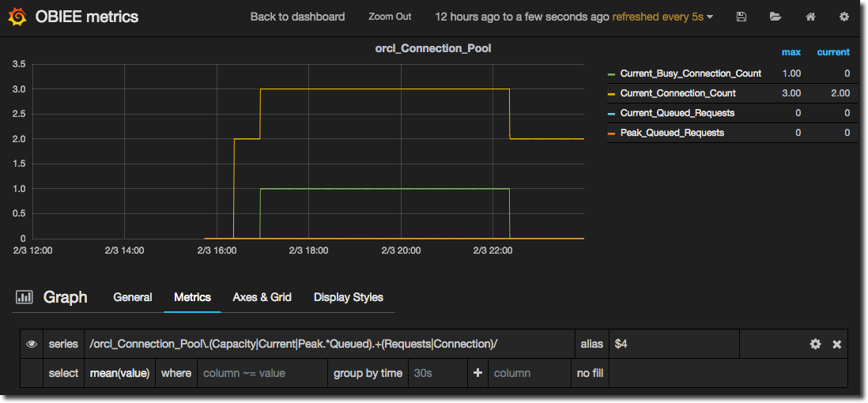The image size is (868, 403).
Task: Open query options gear icon
Action: tap(815, 345)
